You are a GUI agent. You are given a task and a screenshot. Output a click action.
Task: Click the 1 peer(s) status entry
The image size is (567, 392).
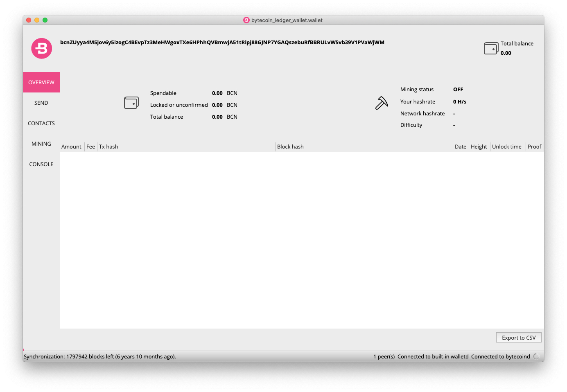click(x=384, y=356)
